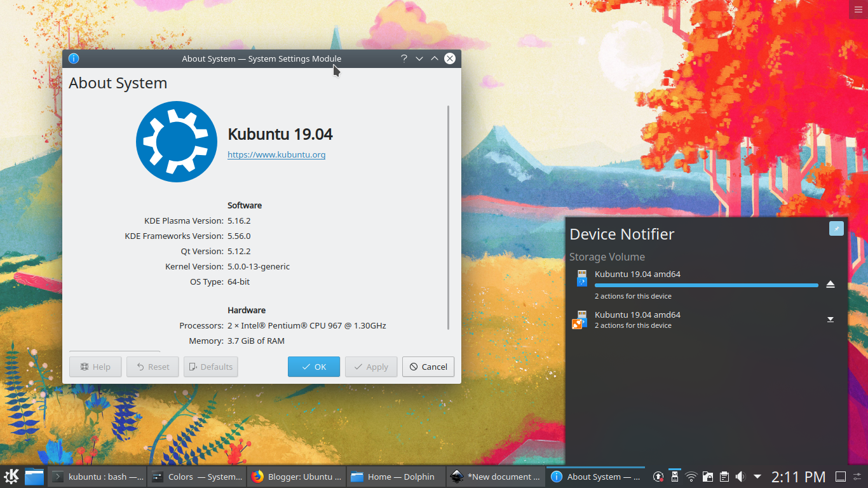868x488 pixels.
Task: Open the audio volume tray icon
Action: coord(740,477)
